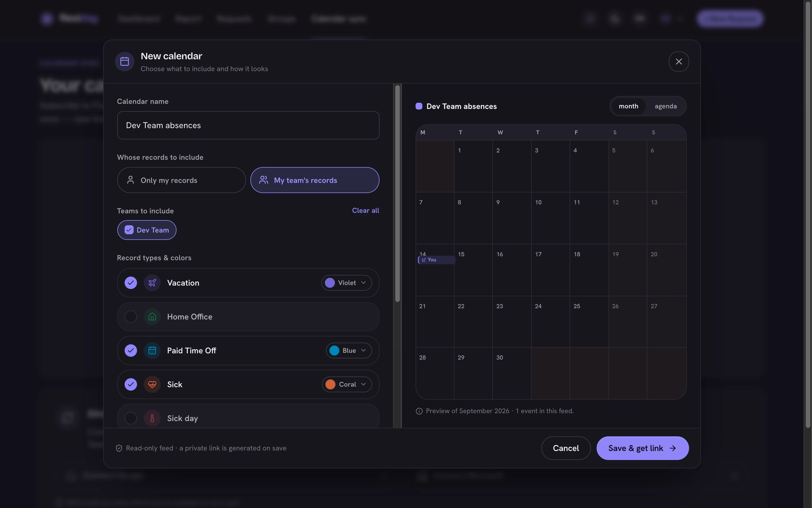Click the people icon in My team's records
The image size is (812, 508).
tap(264, 180)
